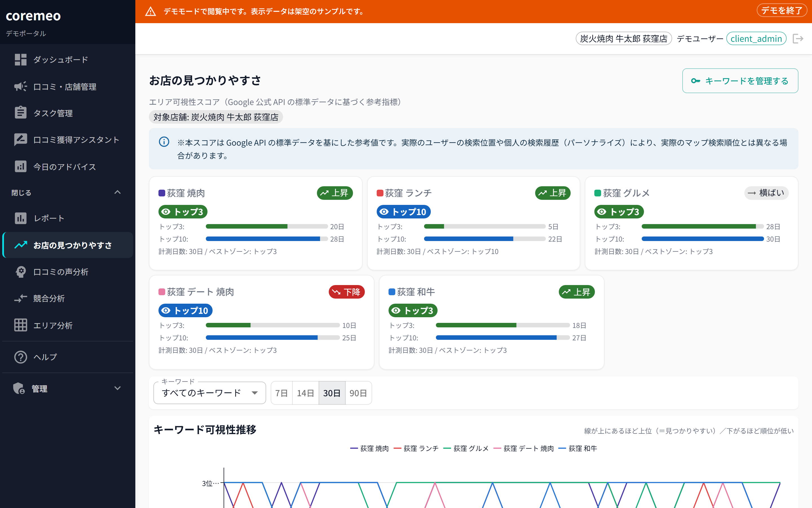Click the タスク管理 clipboard icon

pos(21,113)
